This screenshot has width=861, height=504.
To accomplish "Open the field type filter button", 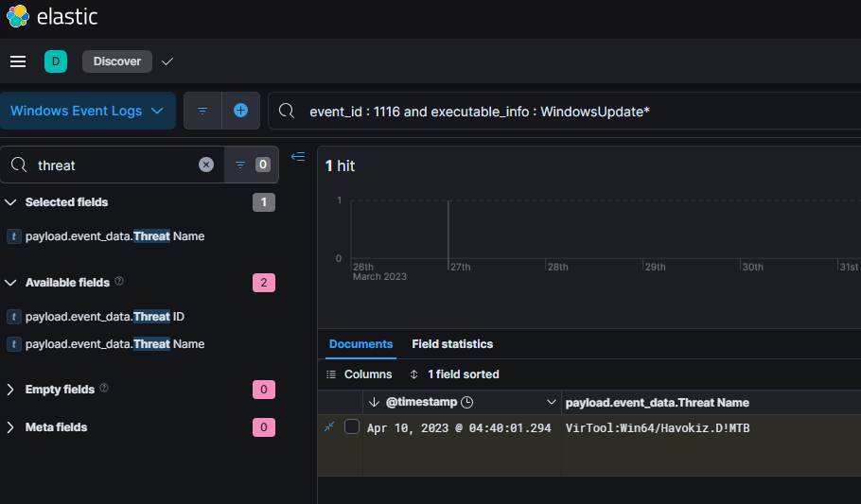I will point(251,165).
